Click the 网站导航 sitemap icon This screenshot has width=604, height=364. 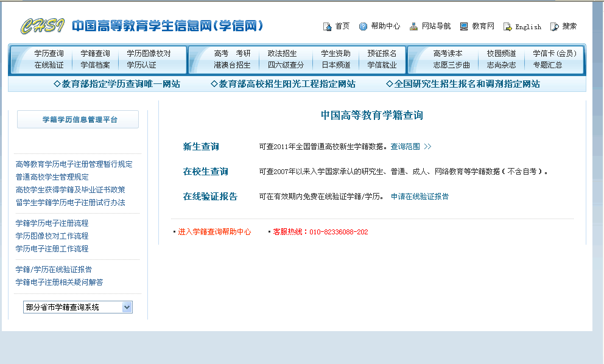coord(413,27)
